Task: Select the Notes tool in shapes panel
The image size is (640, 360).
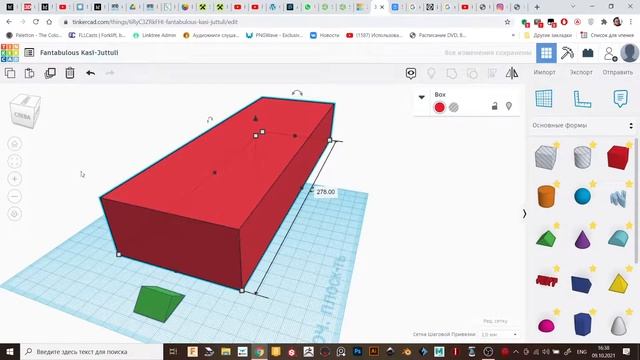Action: (x=620, y=99)
